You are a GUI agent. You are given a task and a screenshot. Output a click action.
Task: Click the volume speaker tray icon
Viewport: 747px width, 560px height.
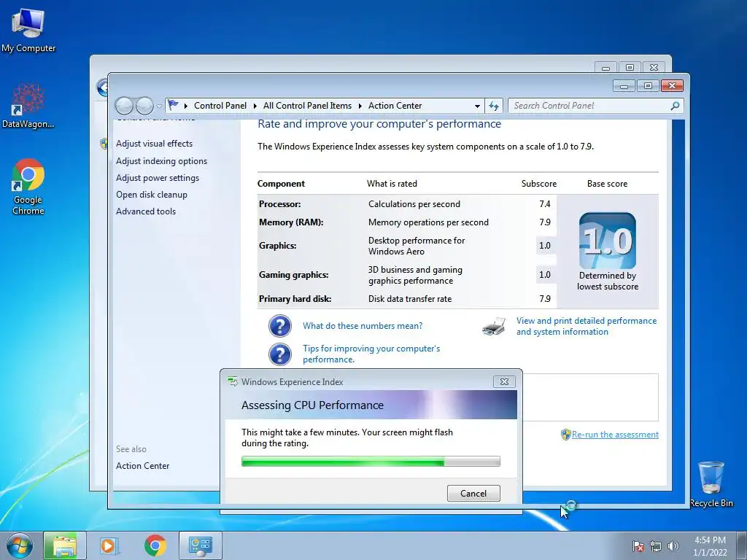pos(673,546)
